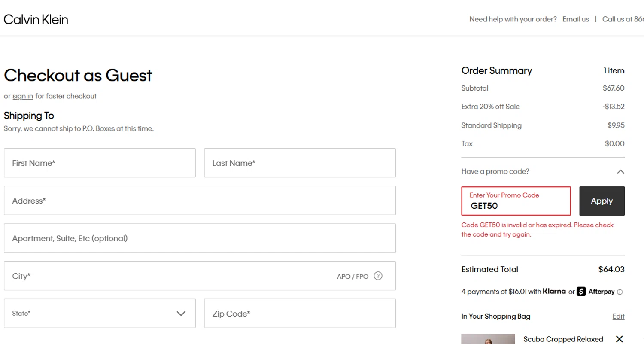Click the Extra 20% off Sale label
Screen dimensions: 644x344
(x=490, y=107)
